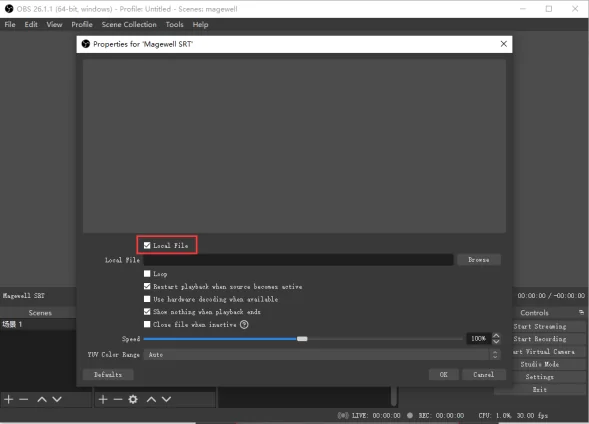Click the Magewell SRT source label
589x424 pixels.
[x=24, y=296]
